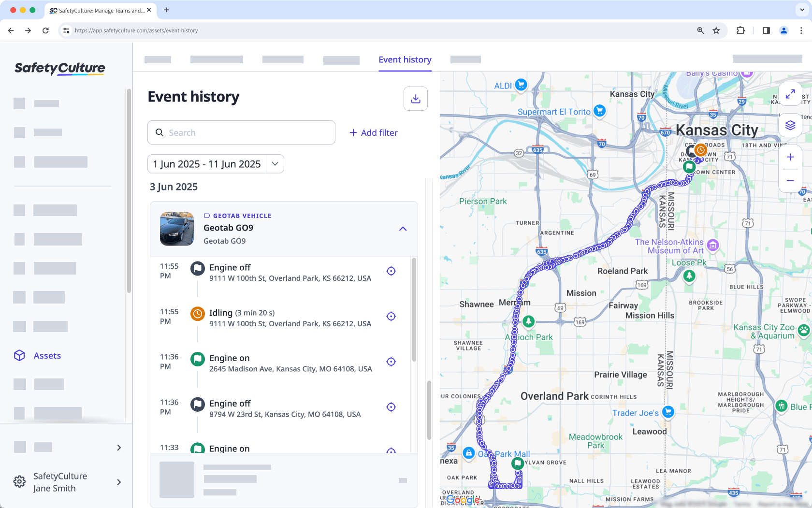
Task: Click the Google link on the map
Action: 464,500
